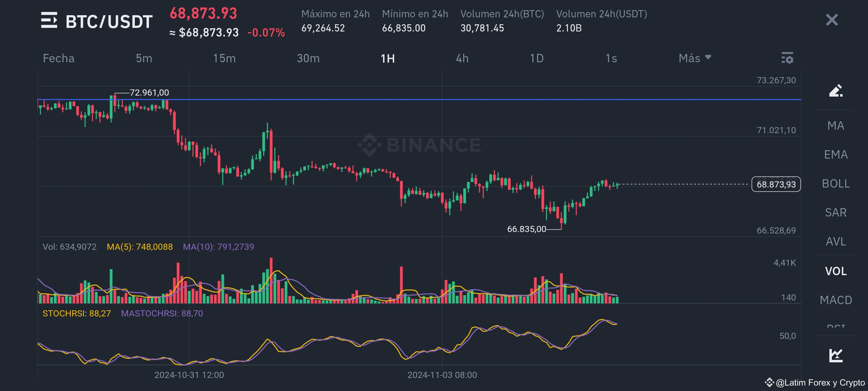Click the MA(10): 791,2739 volume label
The image size is (868, 391).
(x=218, y=247)
